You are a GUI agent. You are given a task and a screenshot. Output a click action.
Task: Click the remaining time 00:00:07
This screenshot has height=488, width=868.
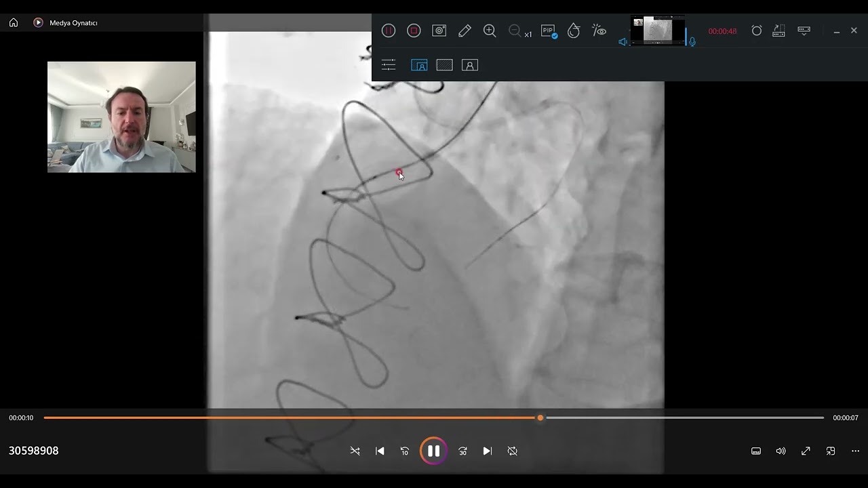pos(846,418)
